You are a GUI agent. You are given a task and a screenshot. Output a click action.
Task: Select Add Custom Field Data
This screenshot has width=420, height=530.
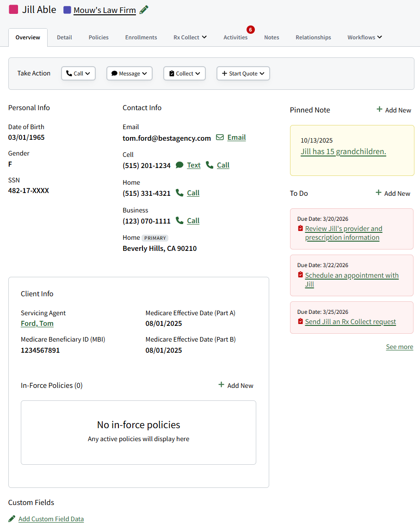point(51,518)
